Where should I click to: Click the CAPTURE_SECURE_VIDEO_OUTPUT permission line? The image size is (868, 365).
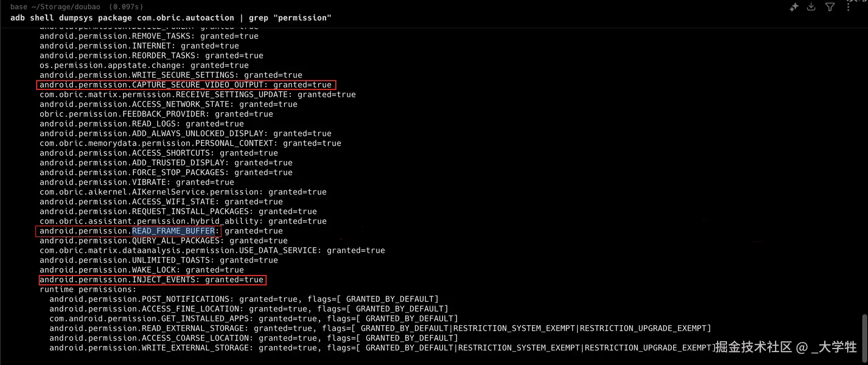(185, 85)
